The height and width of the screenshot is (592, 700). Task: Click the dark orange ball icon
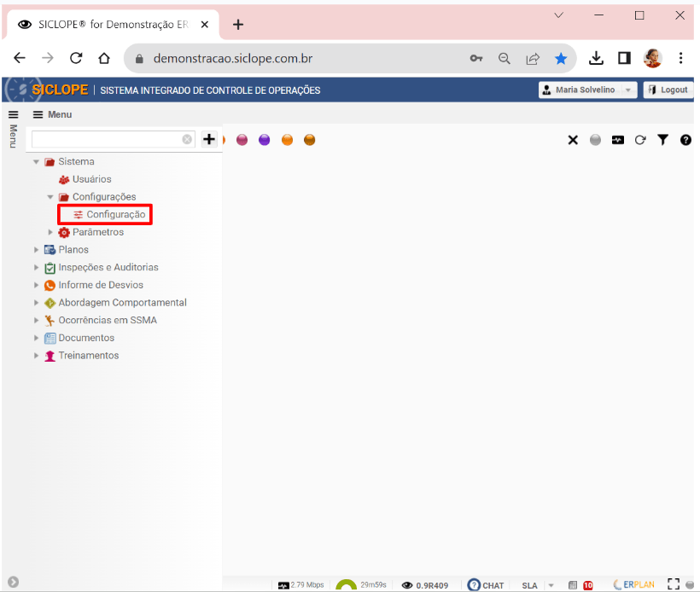pos(309,140)
